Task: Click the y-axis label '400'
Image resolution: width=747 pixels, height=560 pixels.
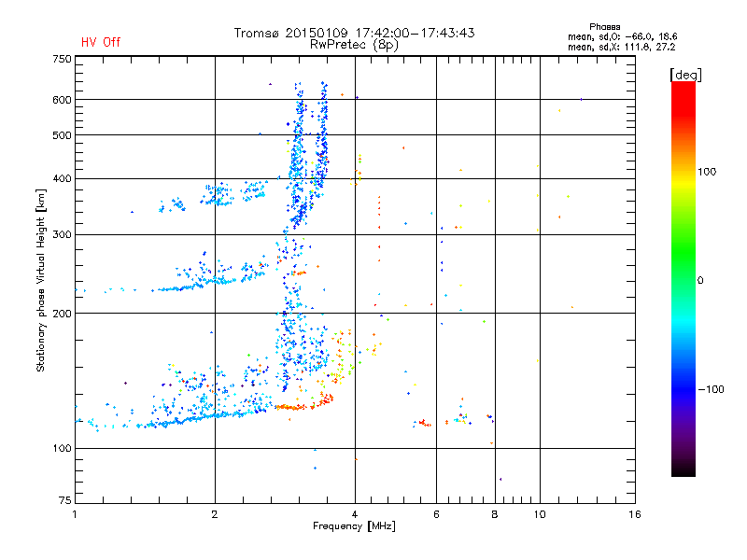Action: coord(62,179)
